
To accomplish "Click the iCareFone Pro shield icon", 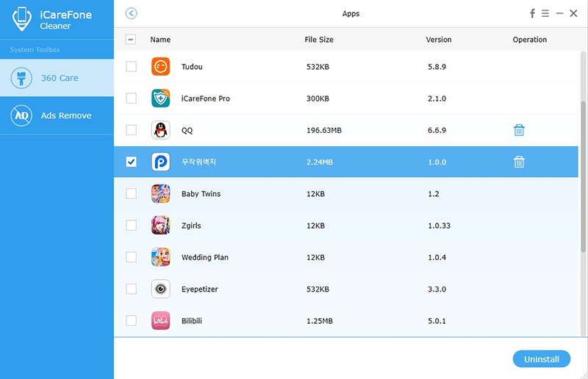I will click(x=160, y=98).
